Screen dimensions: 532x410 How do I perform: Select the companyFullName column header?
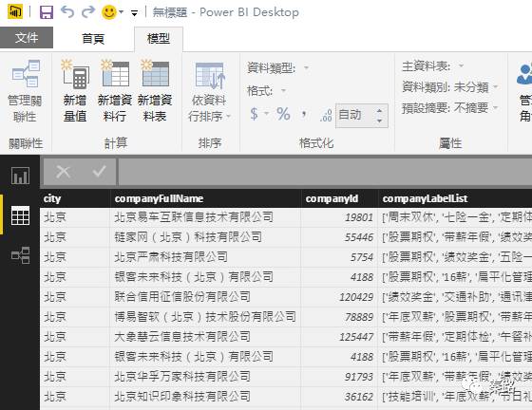205,198
